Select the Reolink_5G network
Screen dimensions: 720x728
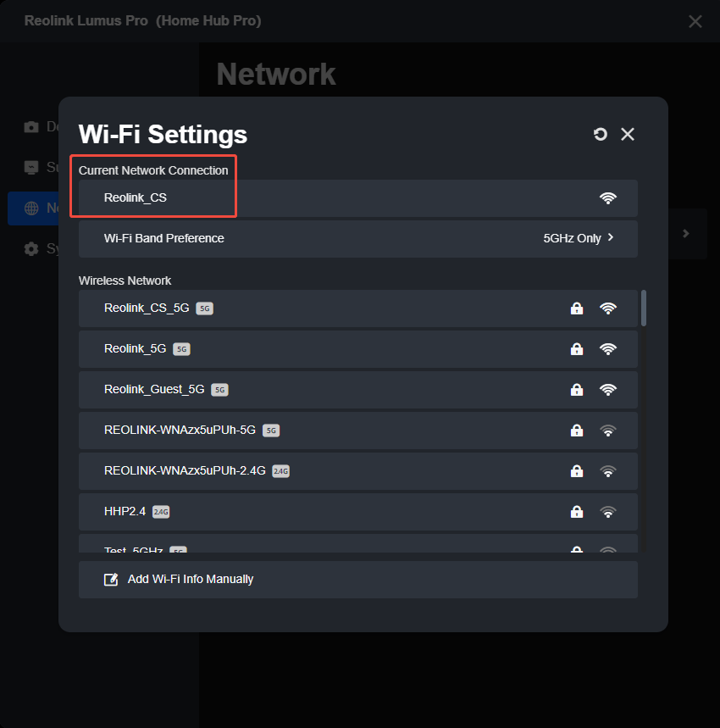click(358, 349)
